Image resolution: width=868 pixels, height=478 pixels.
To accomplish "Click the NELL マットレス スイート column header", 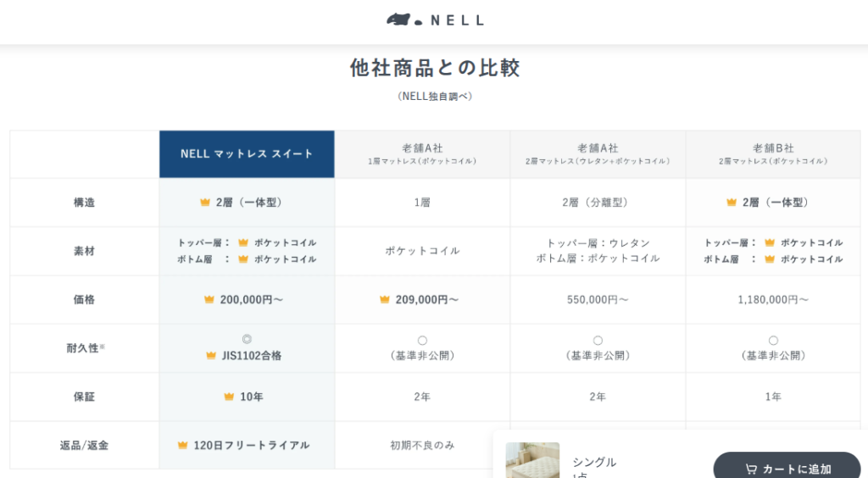I will coord(247,154).
